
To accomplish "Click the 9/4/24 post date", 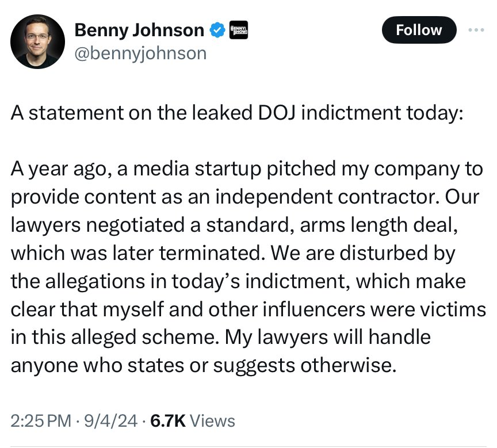I will tap(110, 421).
